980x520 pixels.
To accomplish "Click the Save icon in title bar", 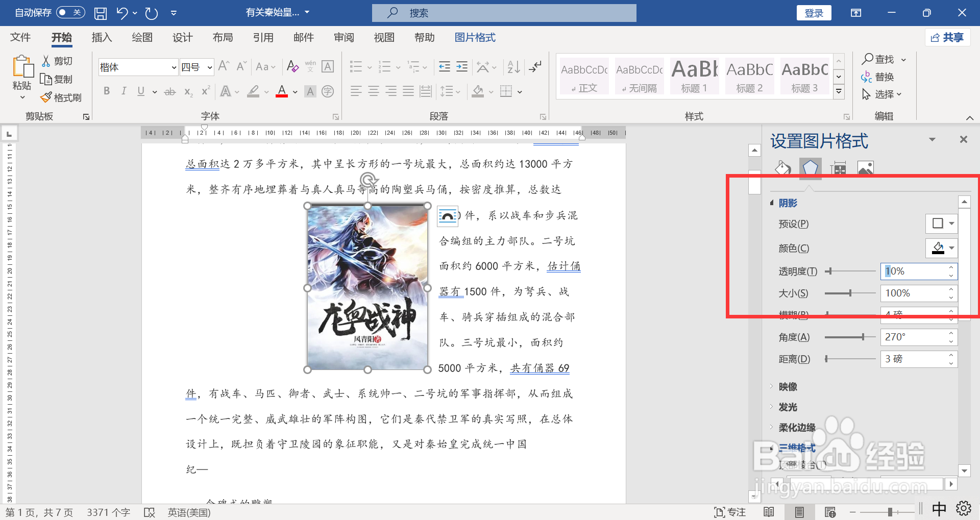I will coord(101,13).
